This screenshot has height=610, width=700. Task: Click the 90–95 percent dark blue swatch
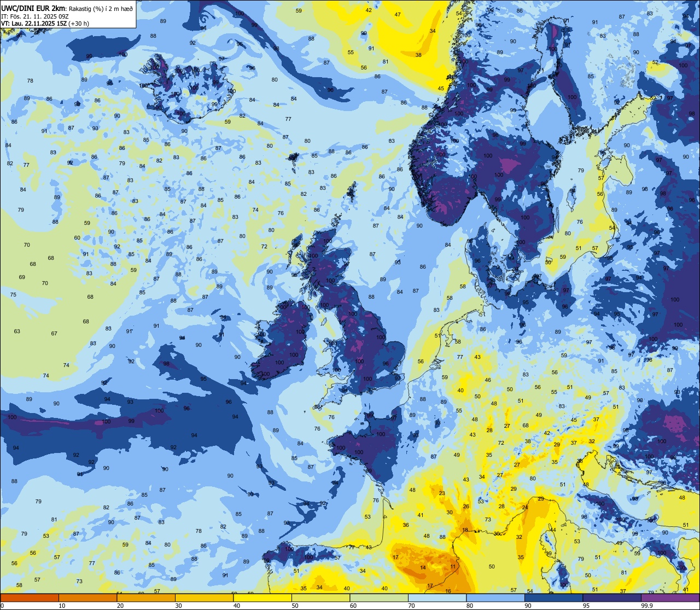[553, 598]
